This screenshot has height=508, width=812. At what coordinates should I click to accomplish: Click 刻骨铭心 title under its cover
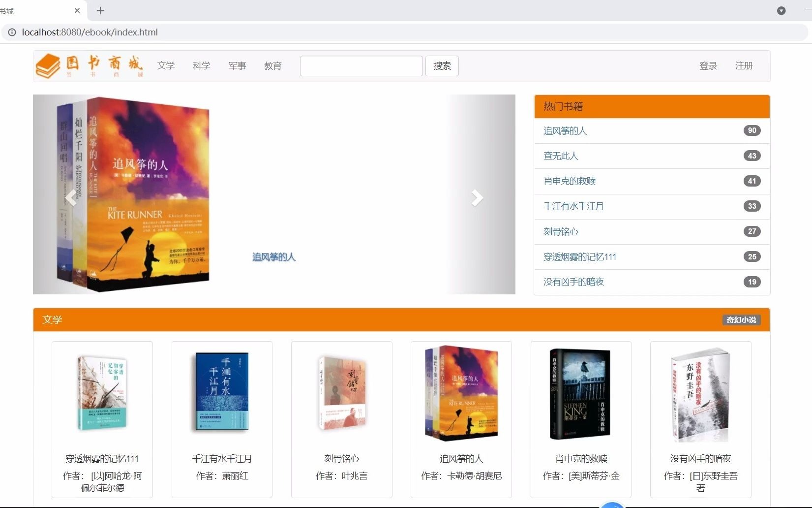tap(341, 459)
